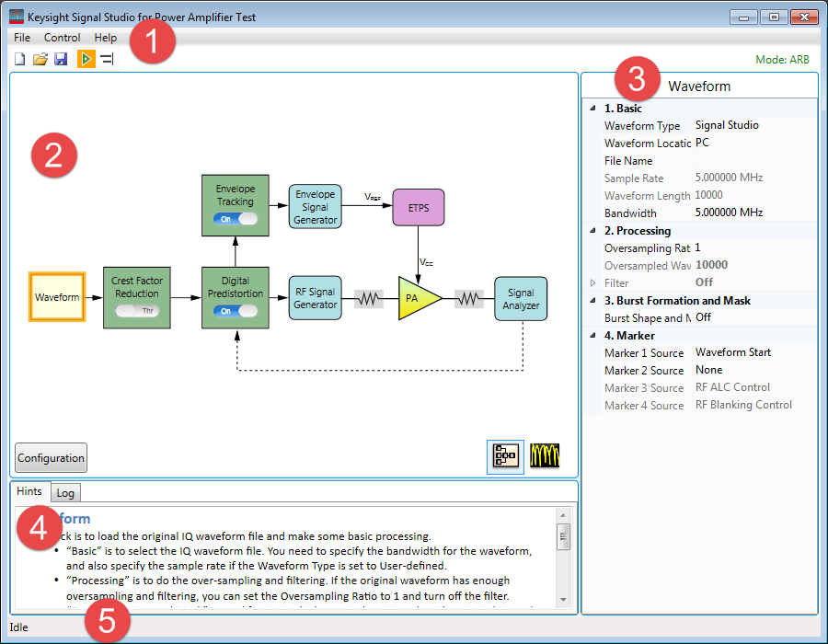Click the Bandwidth value 5.000000 MHz
This screenshot has width=828, height=644.
click(x=754, y=213)
